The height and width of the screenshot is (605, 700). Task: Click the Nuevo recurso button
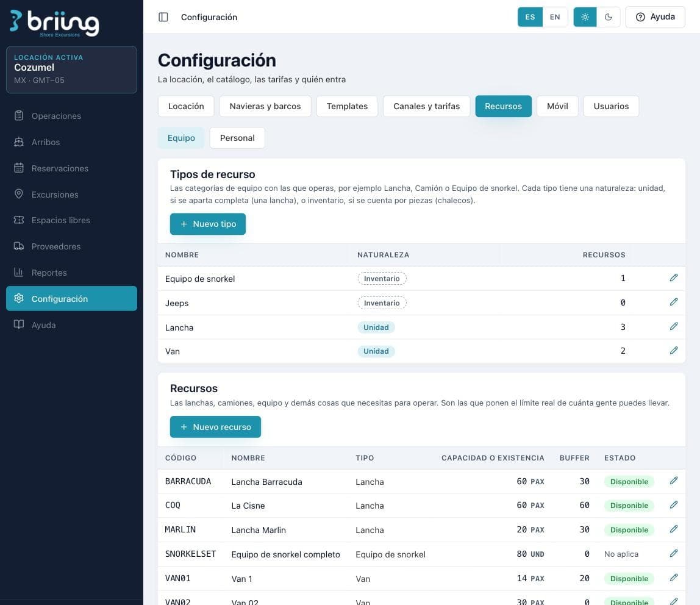pos(215,427)
